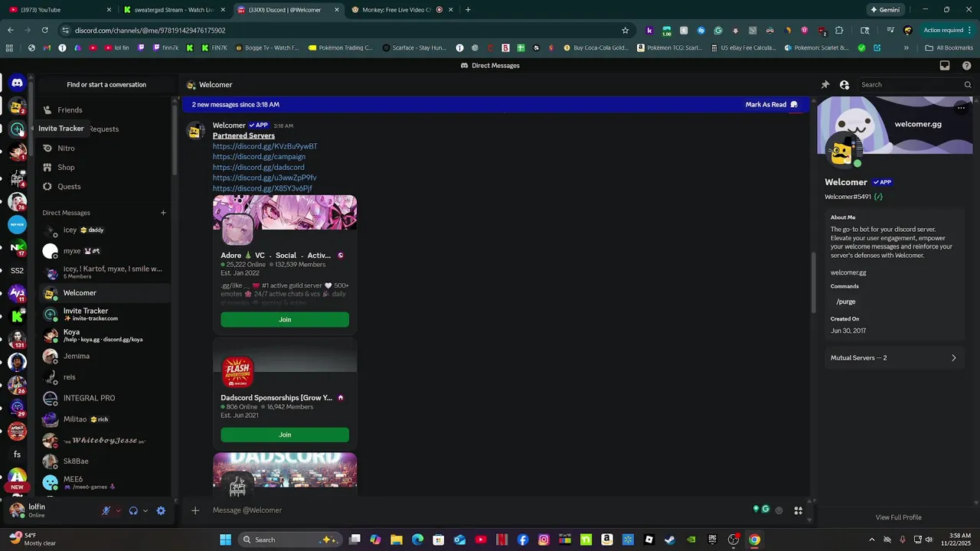Toggle microphone mute in user panel
The width and height of the screenshot is (980, 551).
click(x=106, y=510)
